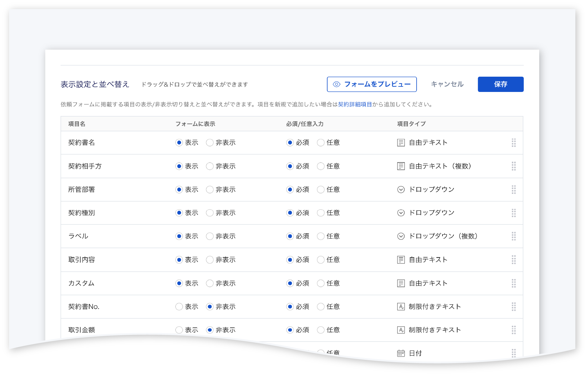This screenshot has width=588, height=376.
Task: Click calendar date type icon
Action: 401,353
